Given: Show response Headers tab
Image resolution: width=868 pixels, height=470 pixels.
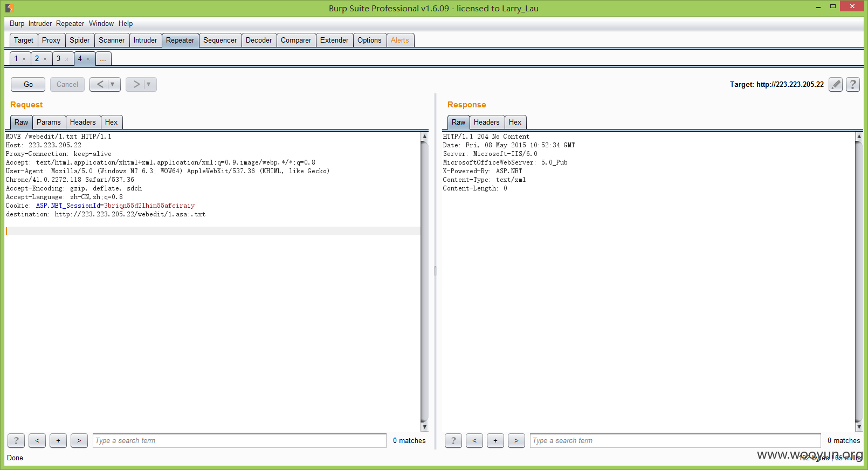Looking at the screenshot, I should [x=487, y=122].
